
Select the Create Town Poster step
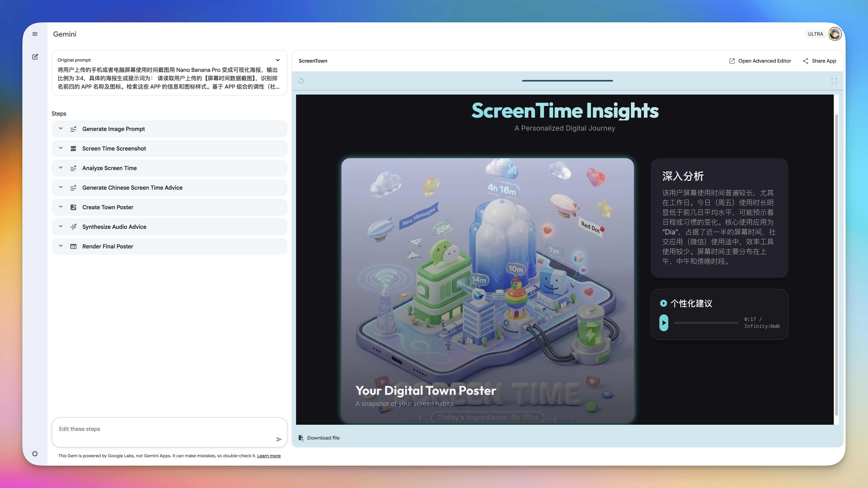click(x=108, y=207)
